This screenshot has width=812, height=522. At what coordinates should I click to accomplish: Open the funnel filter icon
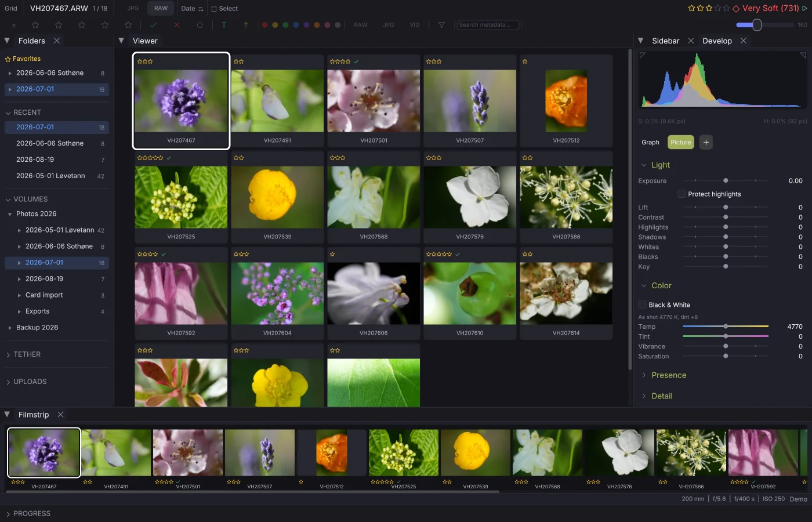441,25
